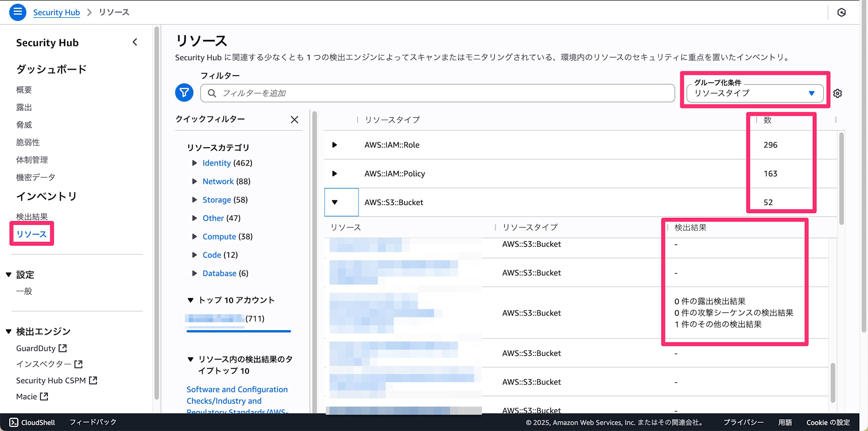Open プライバシー footer link
Image resolution: width=868 pixels, height=431 pixels.
(743, 422)
